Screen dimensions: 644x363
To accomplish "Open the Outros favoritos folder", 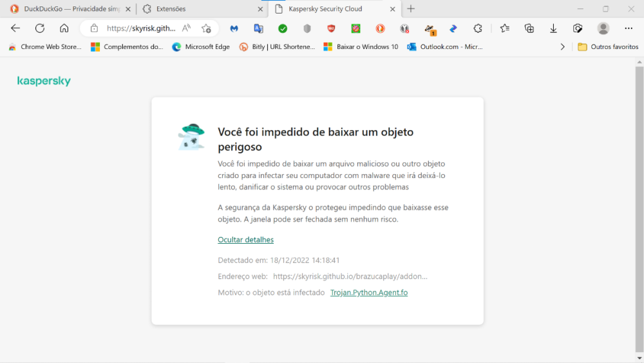I will pyautogui.click(x=608, y=47).
